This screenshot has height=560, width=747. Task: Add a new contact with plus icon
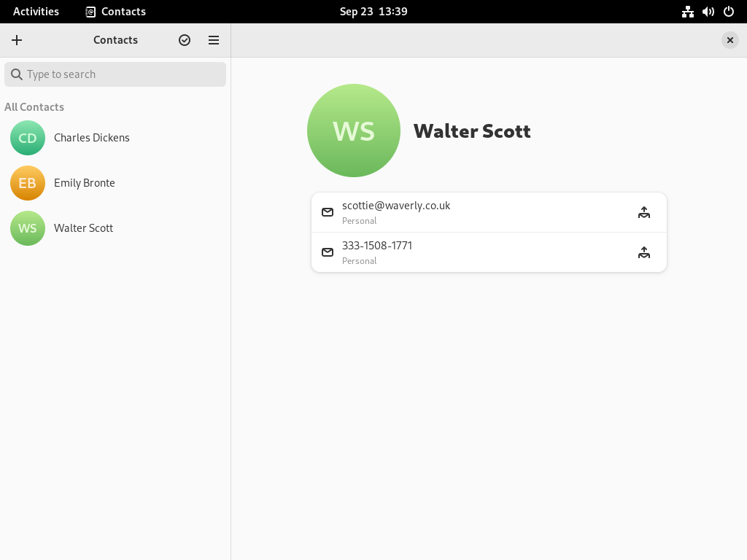(17, 40)
